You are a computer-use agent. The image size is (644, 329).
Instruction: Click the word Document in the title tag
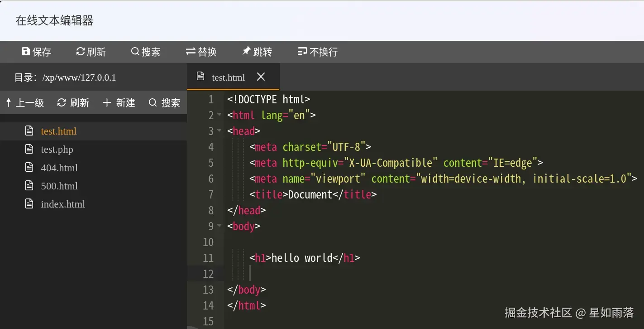310,194
